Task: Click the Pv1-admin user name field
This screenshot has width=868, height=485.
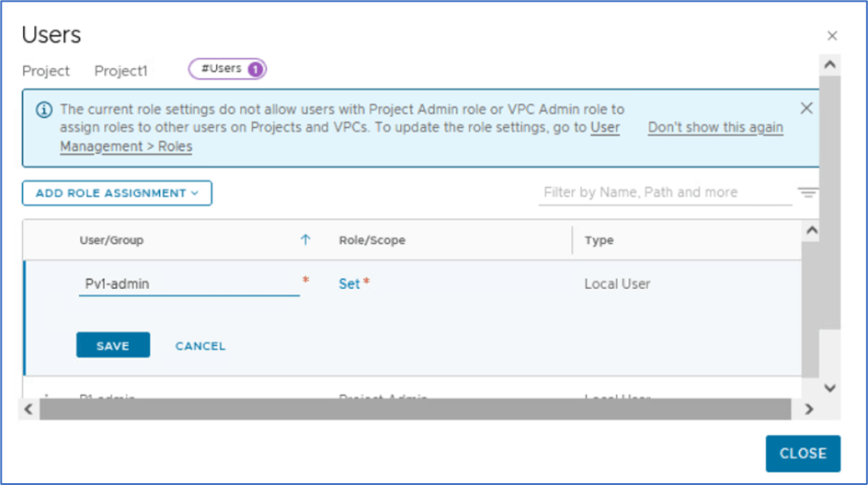Action: coord(188,283)
